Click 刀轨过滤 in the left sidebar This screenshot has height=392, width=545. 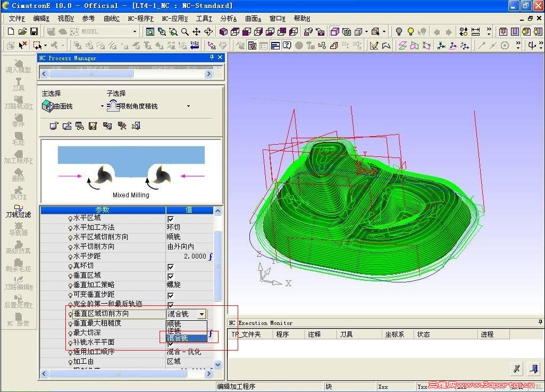pos(18,211)
